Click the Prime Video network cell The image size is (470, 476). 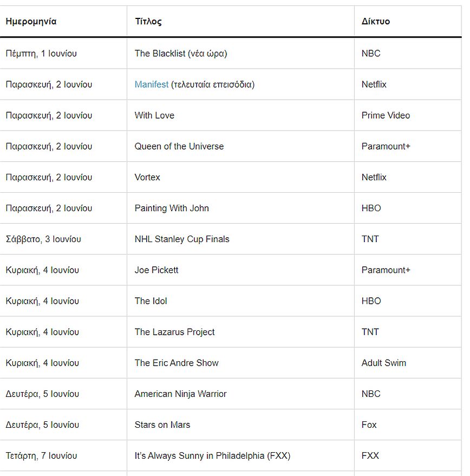click(386, 115)
